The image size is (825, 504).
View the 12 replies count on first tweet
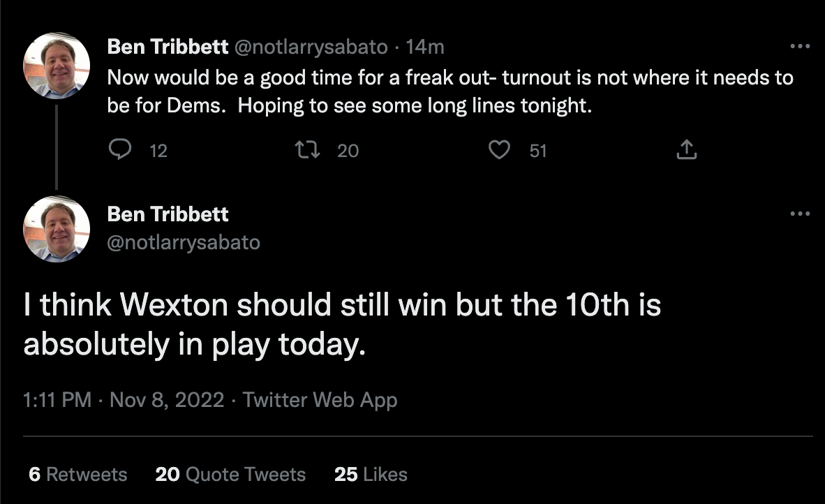pos(158,151)
